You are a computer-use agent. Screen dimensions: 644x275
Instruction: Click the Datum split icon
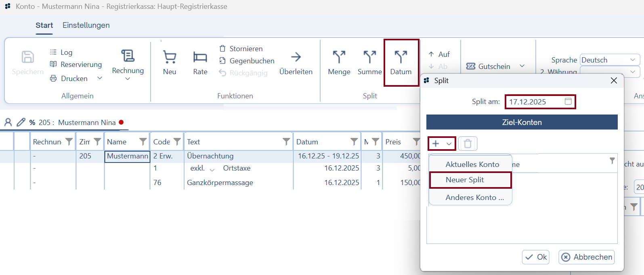[x=401, y=57]
